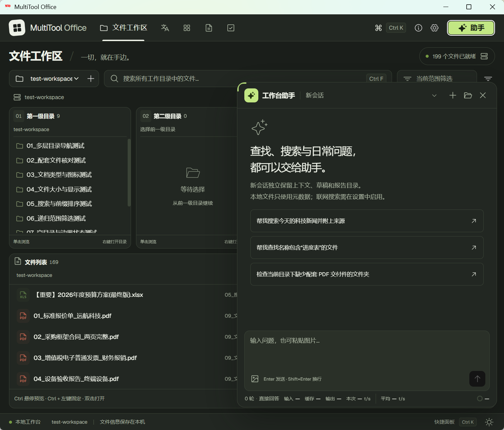
Task: Open folder 01_多层目录导航测试
Action: (x=70, y=146)
